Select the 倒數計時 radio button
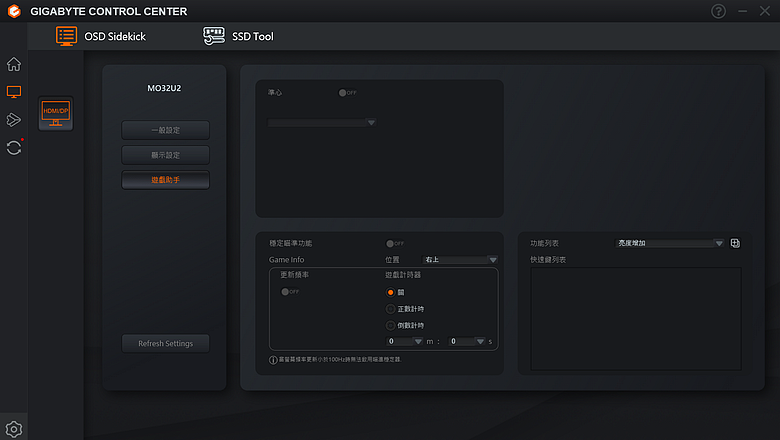The height and width of the screenshot is (440, 780). click(x=390, y=326)
